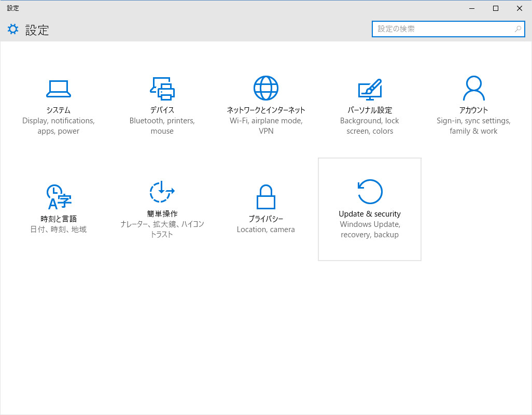Click the 設定 gear icon in header
The image size is (532, 415).
pos(13,29)
